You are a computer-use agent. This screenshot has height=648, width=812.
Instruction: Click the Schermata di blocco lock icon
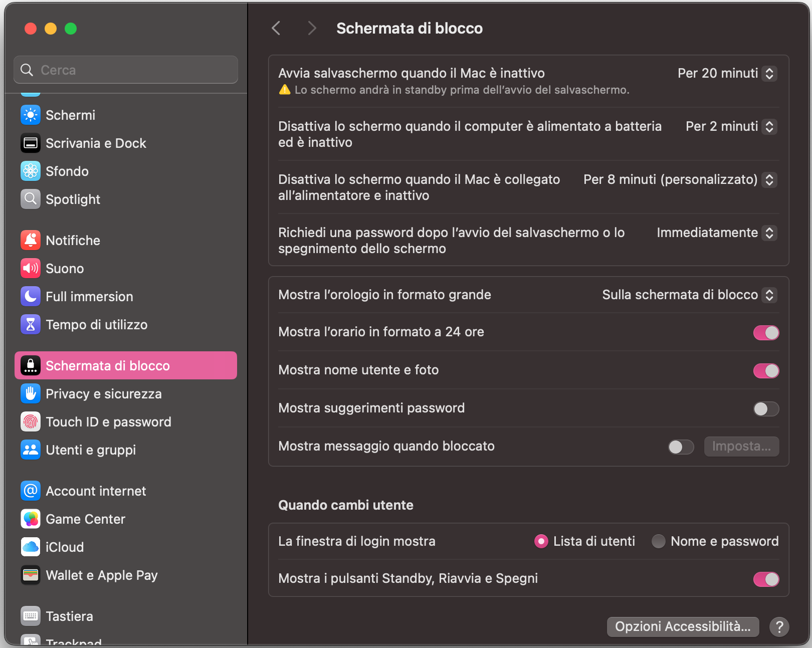coord(31,365)
